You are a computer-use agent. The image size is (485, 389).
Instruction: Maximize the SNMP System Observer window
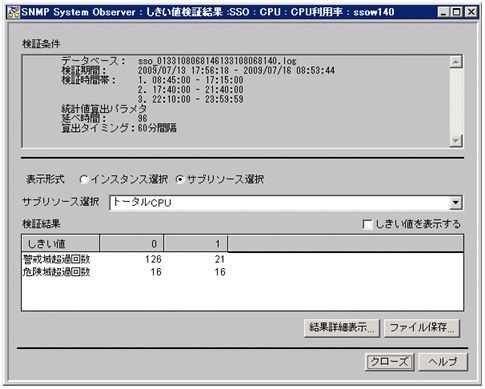tap(456, 12)
